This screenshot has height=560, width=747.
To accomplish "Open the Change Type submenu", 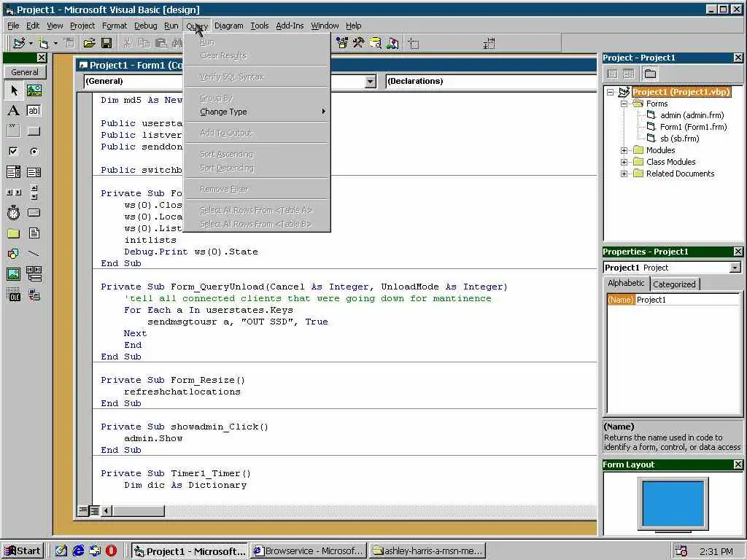I will click(258, 112).
